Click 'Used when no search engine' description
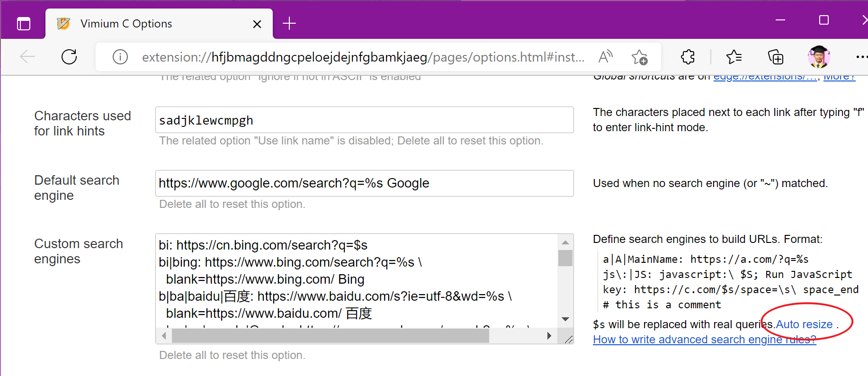868x376 pixels. coord(710,183)
